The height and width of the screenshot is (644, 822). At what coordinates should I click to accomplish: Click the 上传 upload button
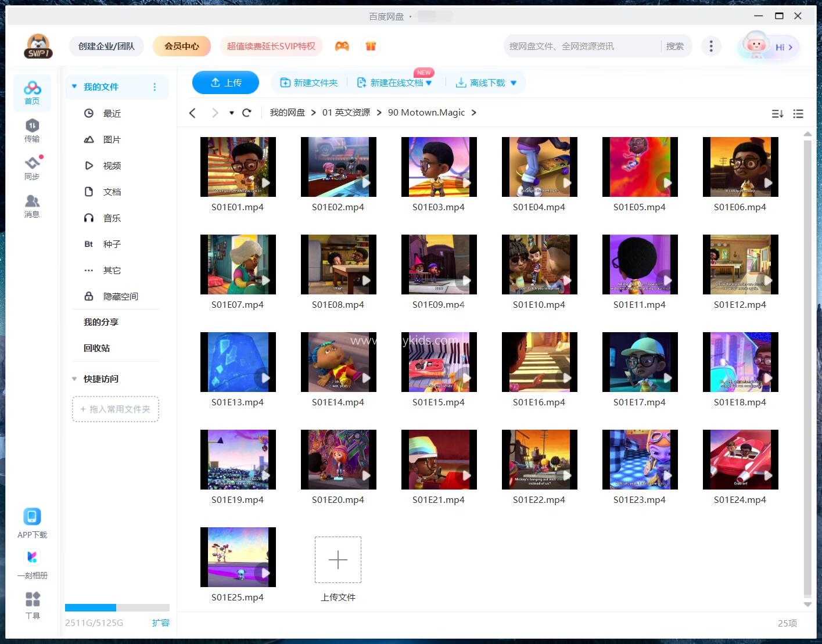pyautogui.click(x=225, y=82)
